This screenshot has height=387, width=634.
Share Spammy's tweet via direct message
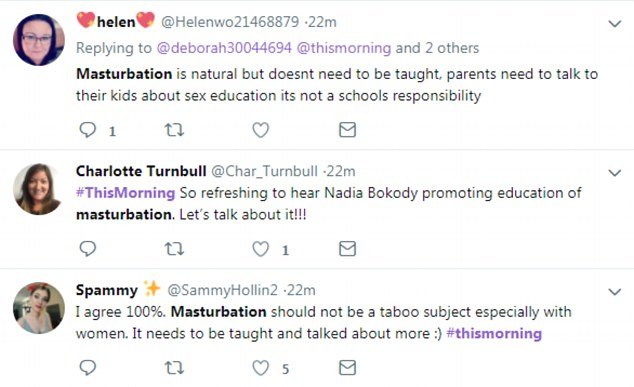click(347, 368)
